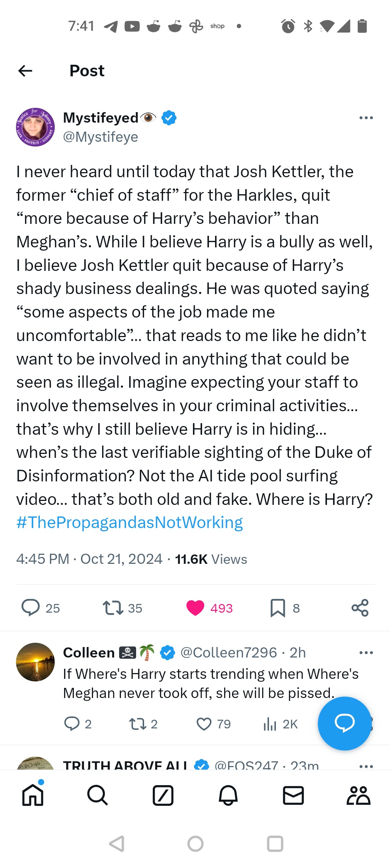View analytics for Colleen's reply
The width and height of the screenshot is (391, 868).
point(270,724)
